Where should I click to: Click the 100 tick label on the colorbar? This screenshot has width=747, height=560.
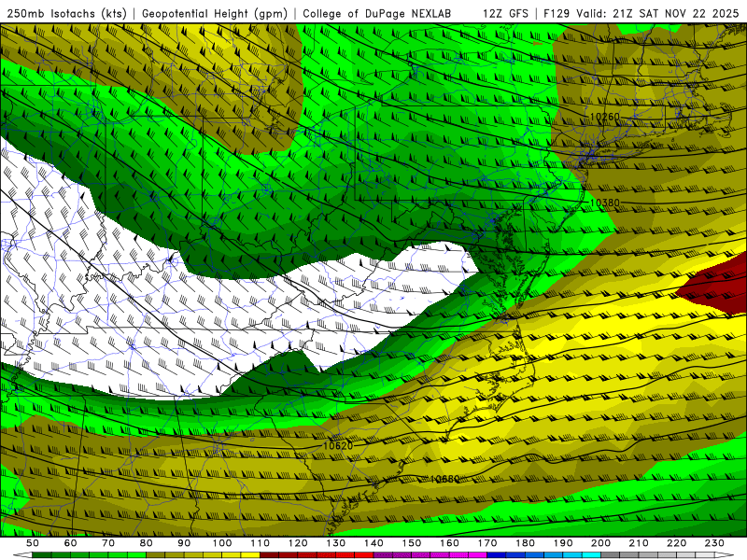(222, 543)
